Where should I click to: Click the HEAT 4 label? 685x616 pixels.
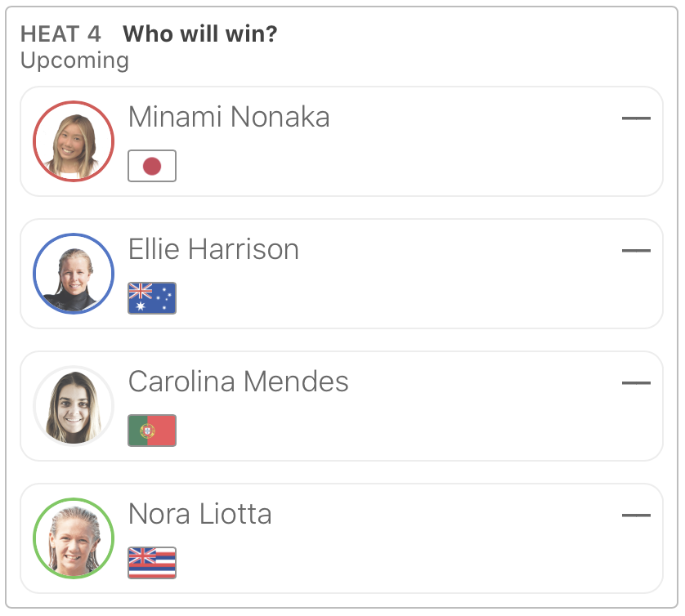(61, 34)
